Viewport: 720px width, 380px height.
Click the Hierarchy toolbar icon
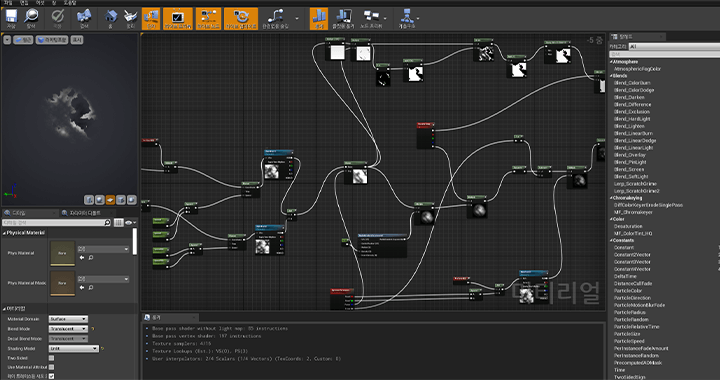tap(407, 18)
